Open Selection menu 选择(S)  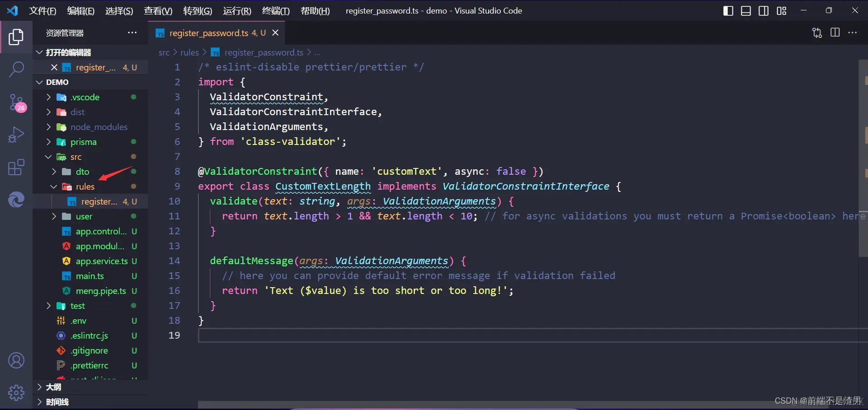pyautogui.click(x=119, y=11)
